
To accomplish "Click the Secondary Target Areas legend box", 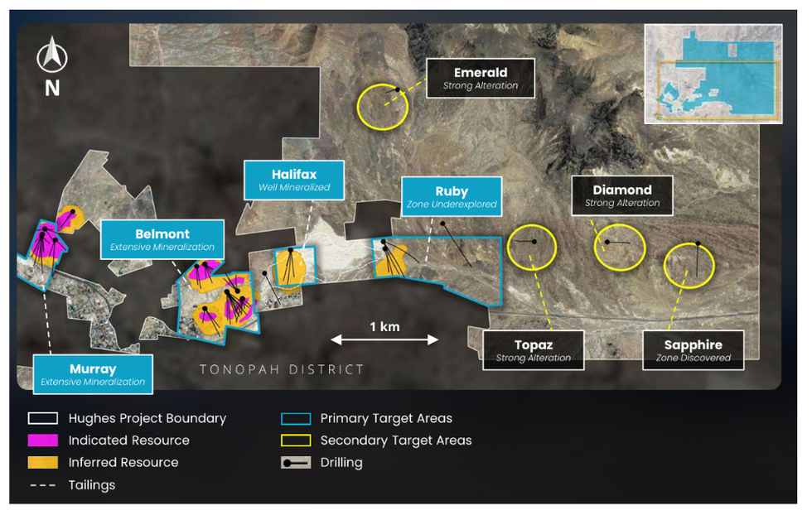I will [x=296, y=440].
